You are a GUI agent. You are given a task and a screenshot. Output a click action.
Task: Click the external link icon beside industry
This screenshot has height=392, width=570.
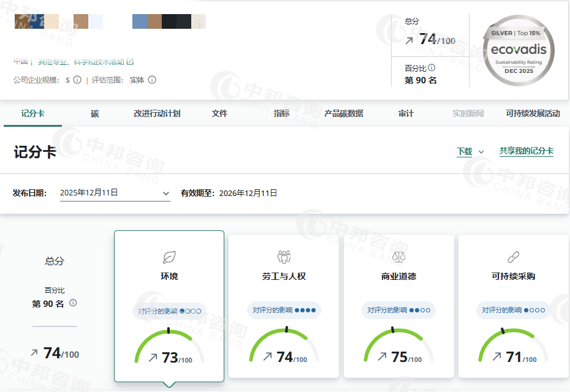[130, 62]
